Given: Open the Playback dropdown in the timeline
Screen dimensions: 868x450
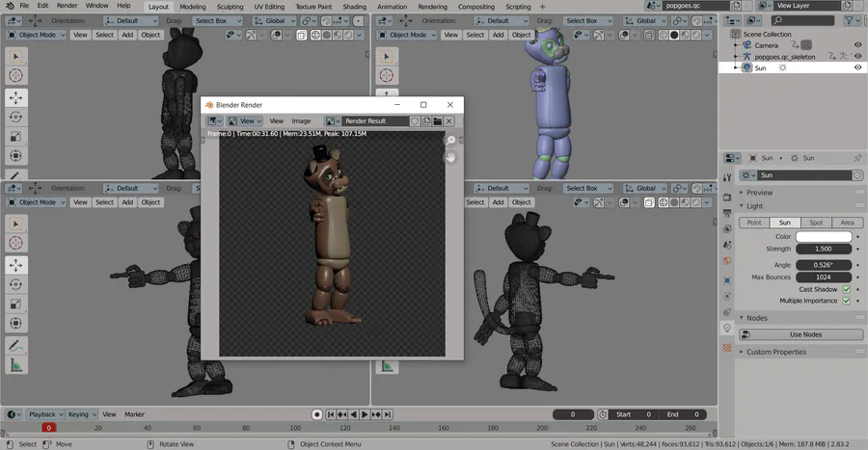Looking at the screenshot, I should coord(44,414).
